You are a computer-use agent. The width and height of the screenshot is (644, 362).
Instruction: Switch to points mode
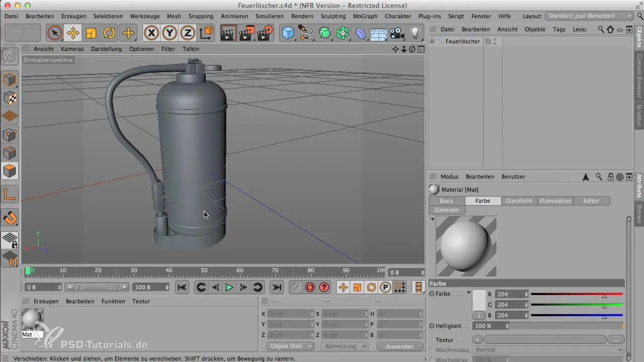[x=10, y=134]
